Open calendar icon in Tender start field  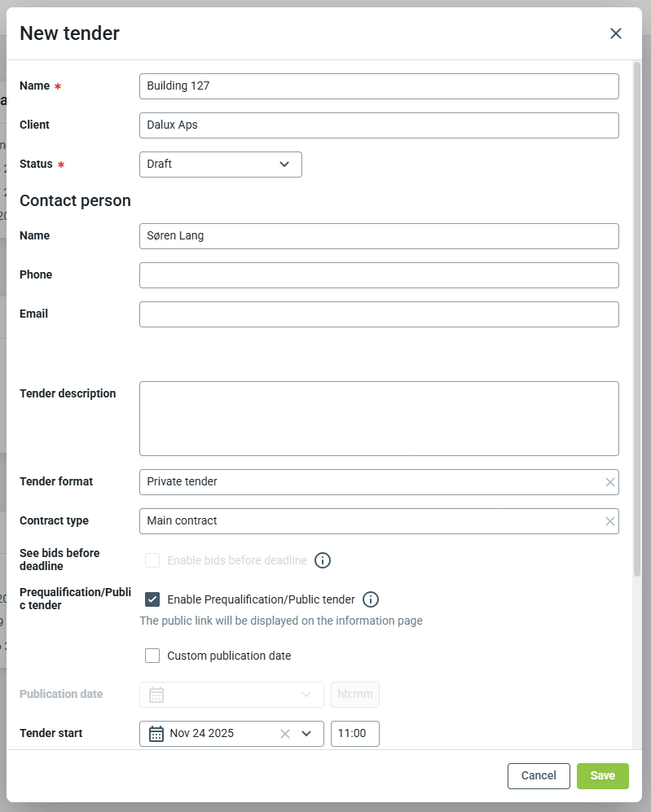tap(156, 734)
